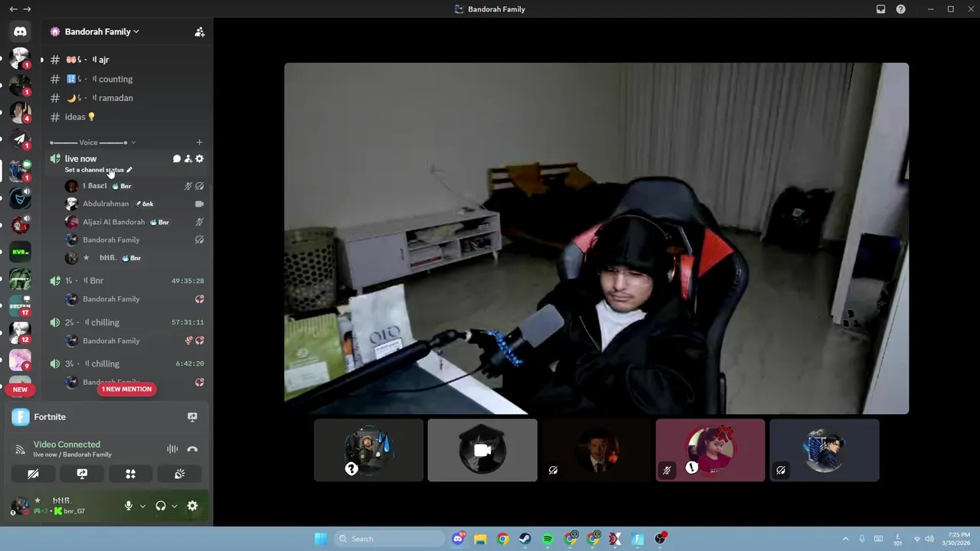Open server with blue mask logo
Image resolution: width=980 pixels, height=551 pixels.
pyautogui.click(x=20, y=197)
